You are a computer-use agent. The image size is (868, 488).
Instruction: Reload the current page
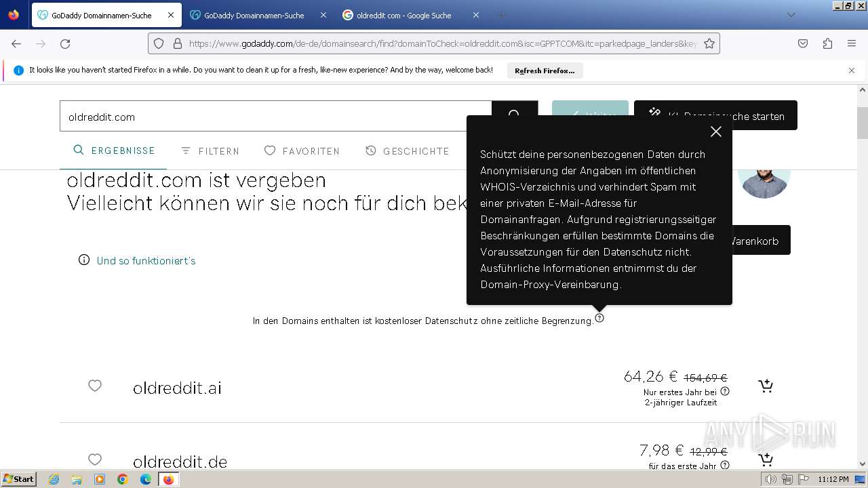pos(65,43)
